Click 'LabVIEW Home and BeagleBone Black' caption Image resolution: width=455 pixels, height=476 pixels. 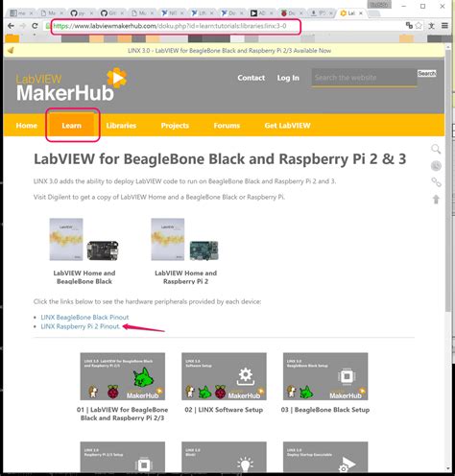[x=84, y=277]
